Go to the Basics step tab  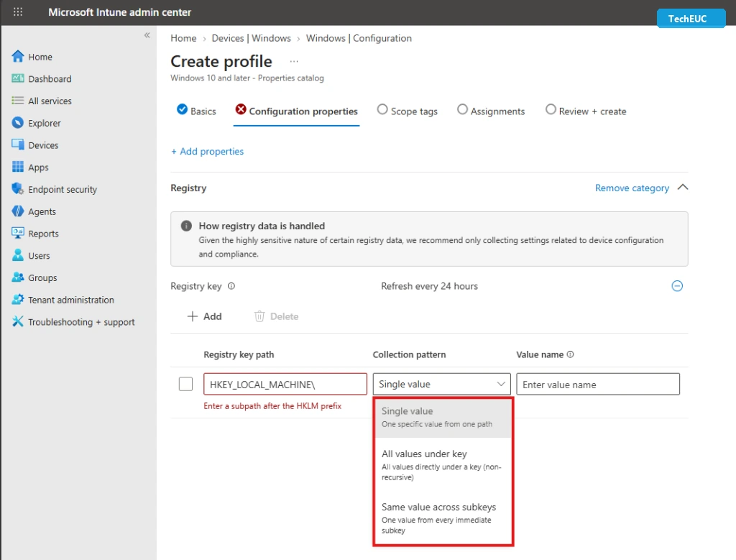(x=197, y=111)
